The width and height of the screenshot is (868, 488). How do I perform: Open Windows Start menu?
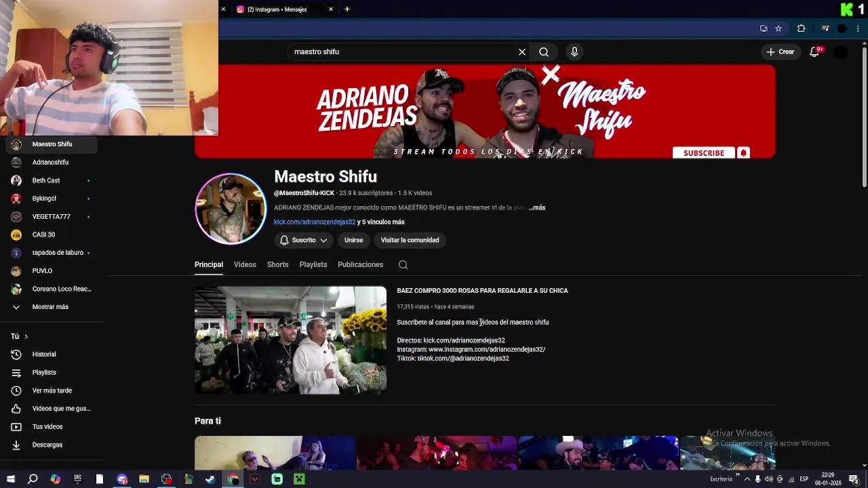coord(11,479)
